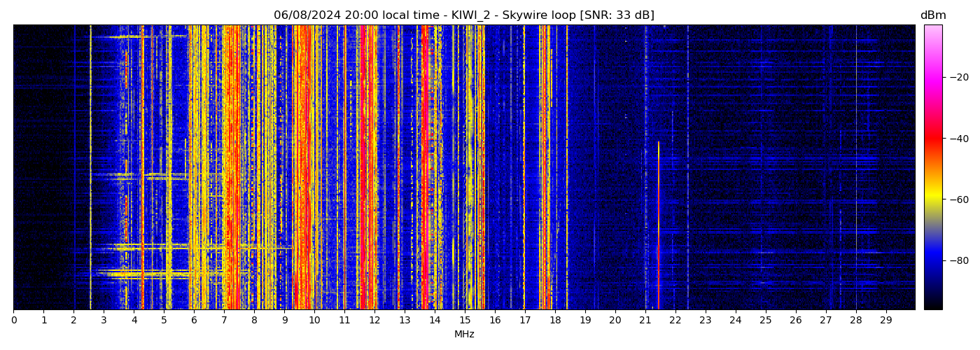Click the 0 tick on the frequency axis
The height and width of the screenshot is (350, 980).
(x=13, y=320)
